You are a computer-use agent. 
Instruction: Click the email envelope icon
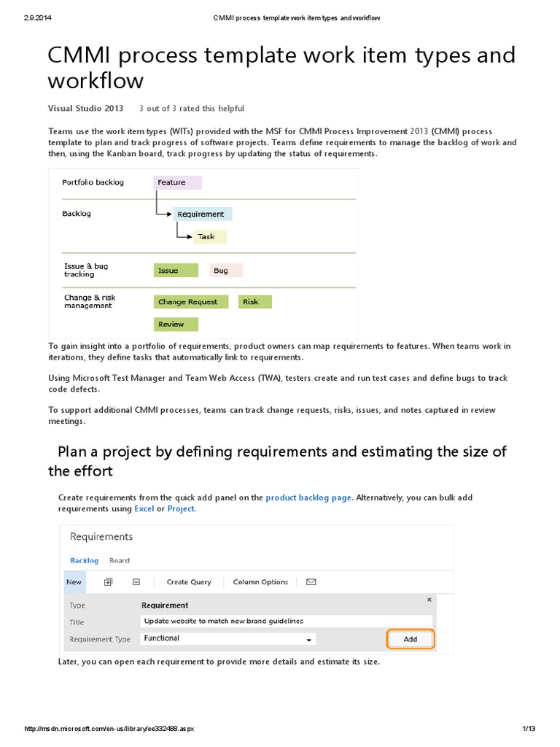pos(311,582)
